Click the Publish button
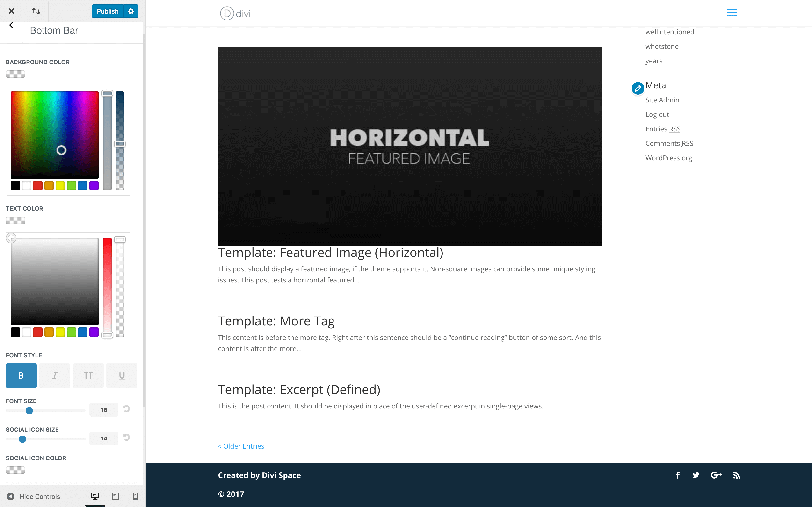The image size is (812, 507). click(107, 11)
